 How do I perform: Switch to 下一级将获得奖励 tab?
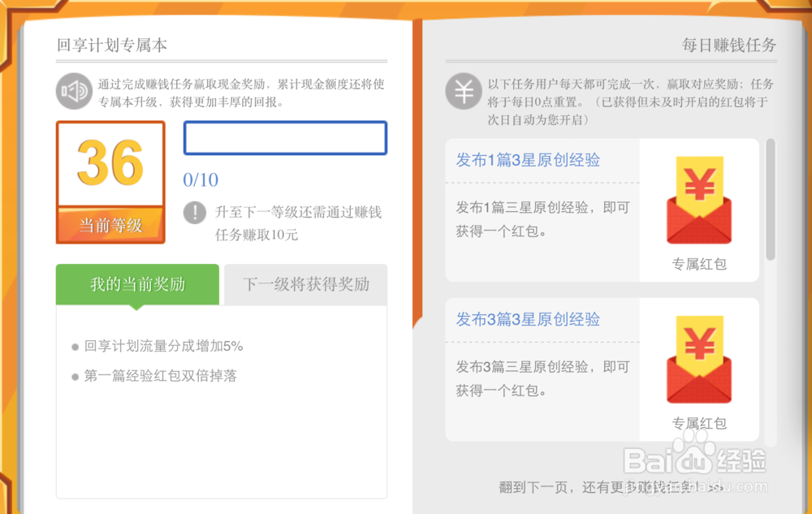click(305, 284)
